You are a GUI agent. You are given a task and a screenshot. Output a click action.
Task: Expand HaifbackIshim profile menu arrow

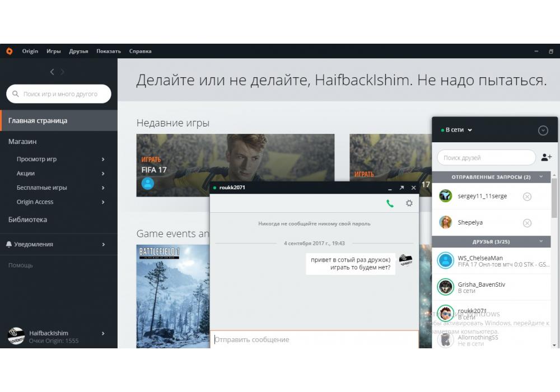click(x=103, y=333)
